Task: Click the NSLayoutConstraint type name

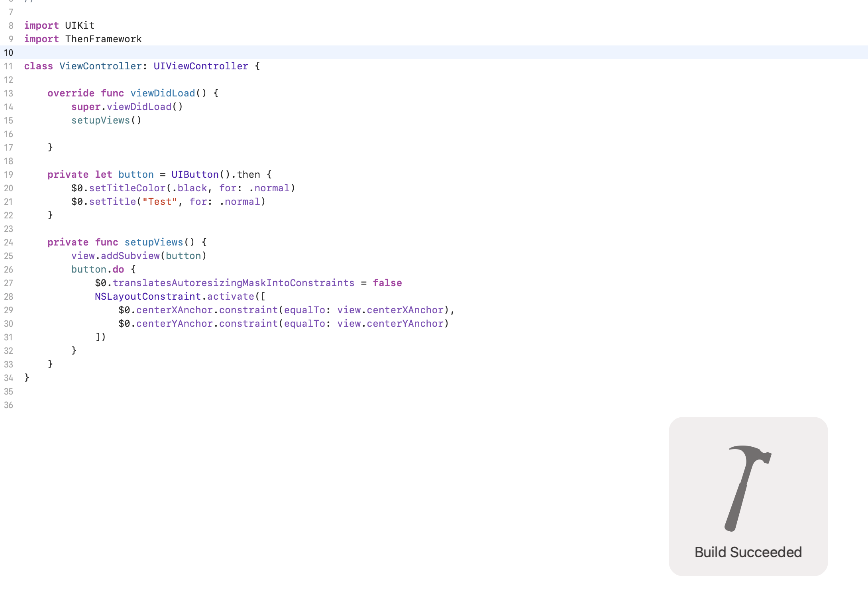Action: (x=147, y=297)
